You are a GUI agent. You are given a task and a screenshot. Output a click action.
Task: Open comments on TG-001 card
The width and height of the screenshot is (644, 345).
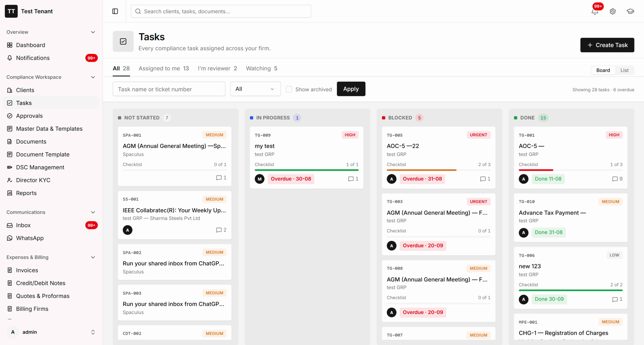[617, 179]
